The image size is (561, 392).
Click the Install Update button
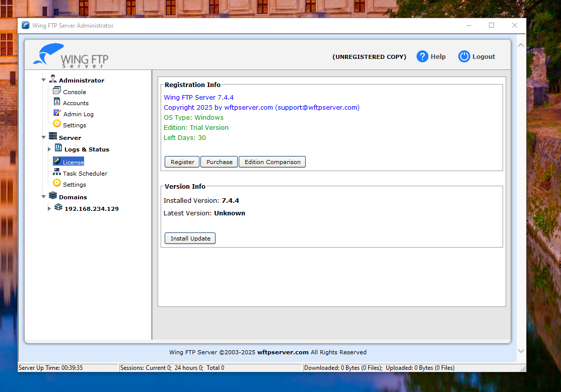tap(190, 239)
